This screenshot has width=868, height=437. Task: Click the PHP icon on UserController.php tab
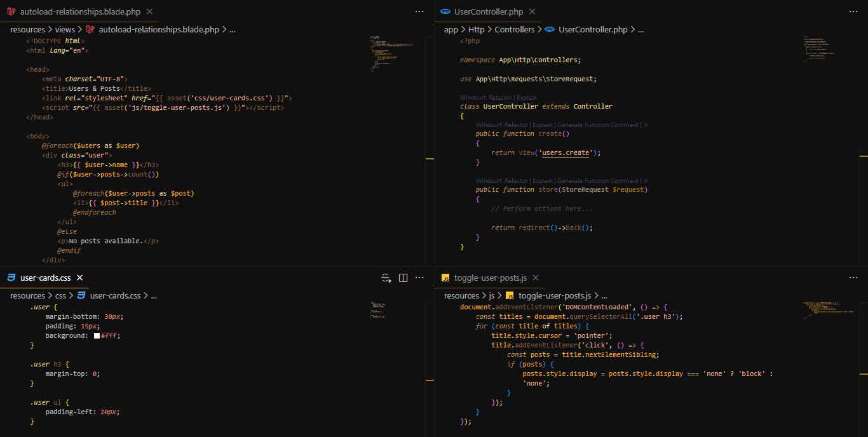tap(445, 11)
